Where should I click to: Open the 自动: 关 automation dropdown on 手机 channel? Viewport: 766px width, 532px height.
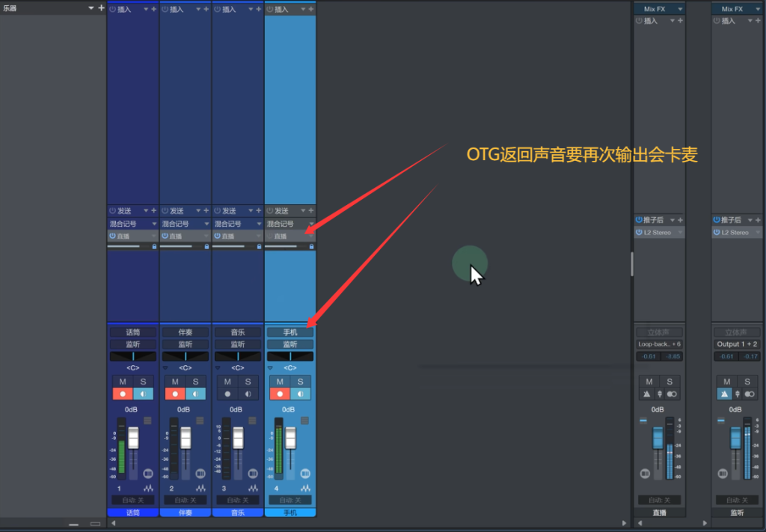(x=291, y=500)
